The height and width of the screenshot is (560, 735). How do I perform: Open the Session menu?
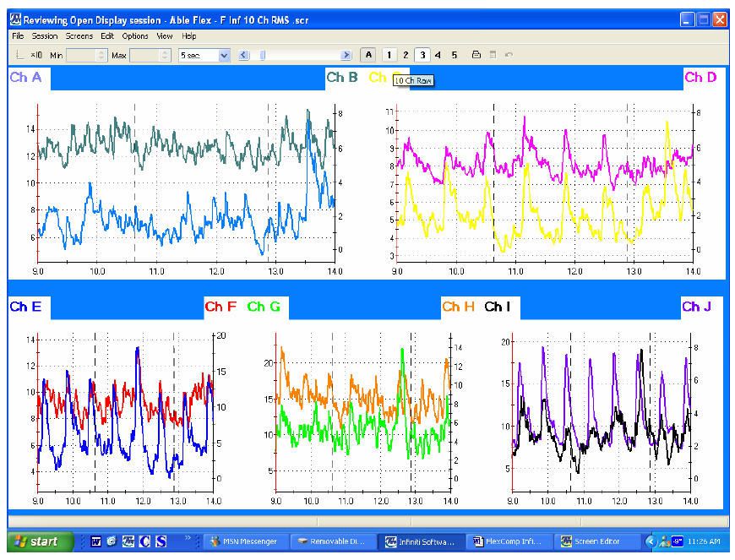(45, 36)
